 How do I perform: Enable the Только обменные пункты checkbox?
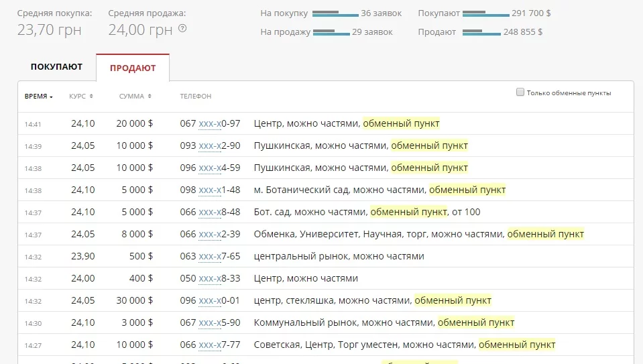(x=520, y=93)
